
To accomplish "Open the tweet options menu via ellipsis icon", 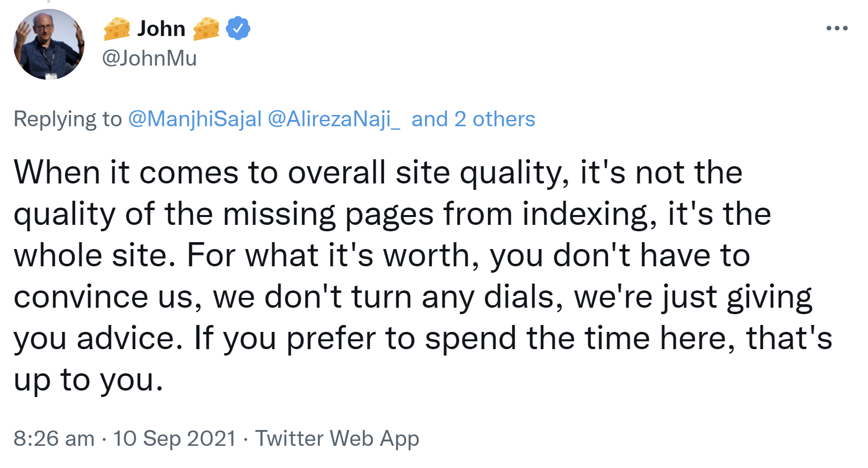I will coord(836,28).
